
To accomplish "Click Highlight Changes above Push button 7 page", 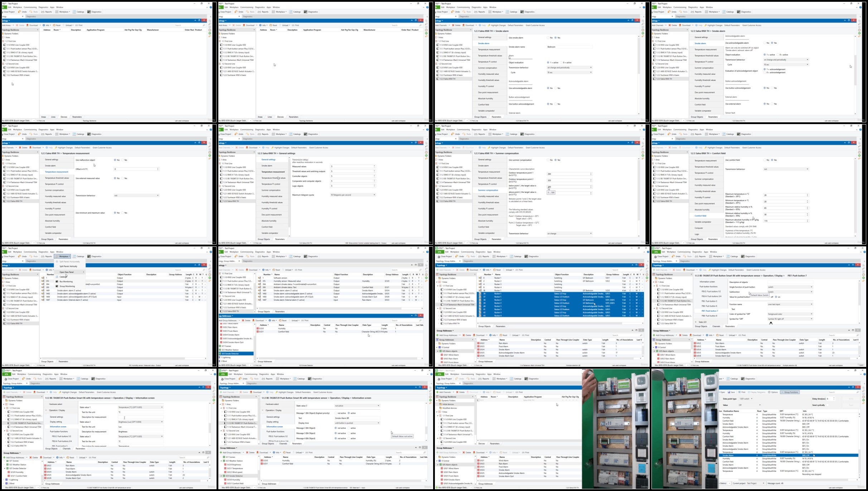I will [x=718, y=270].
